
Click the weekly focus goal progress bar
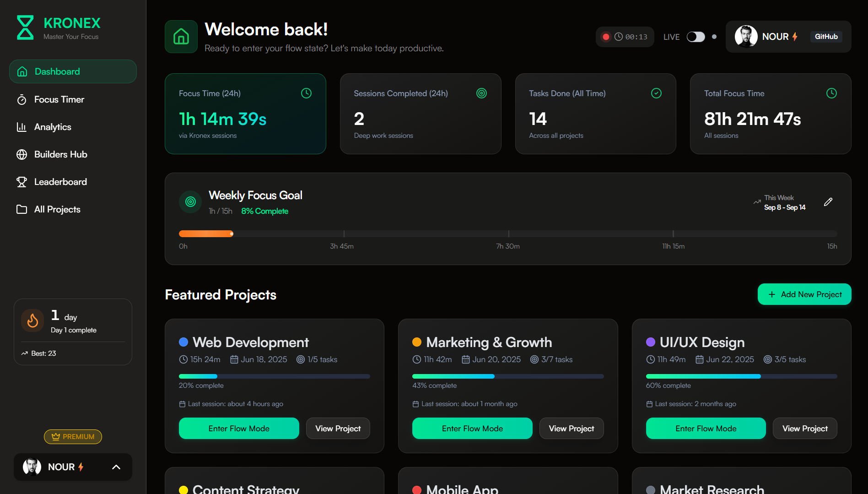pyautogui.click(x=508, y=234)
